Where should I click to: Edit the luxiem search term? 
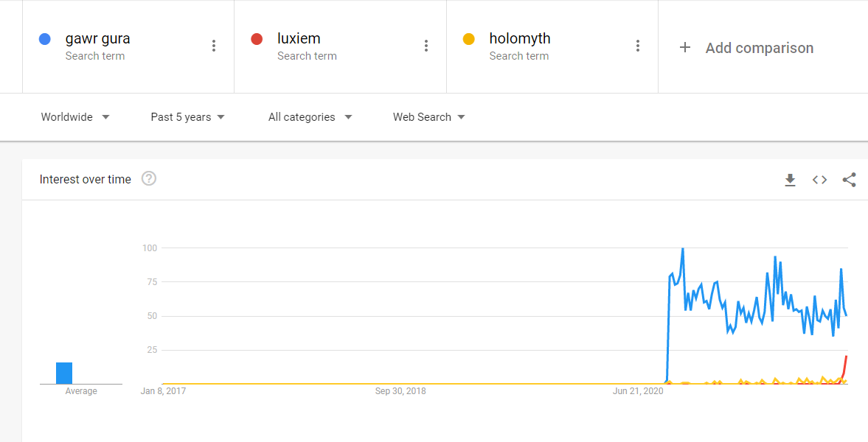tap(299, 39)
